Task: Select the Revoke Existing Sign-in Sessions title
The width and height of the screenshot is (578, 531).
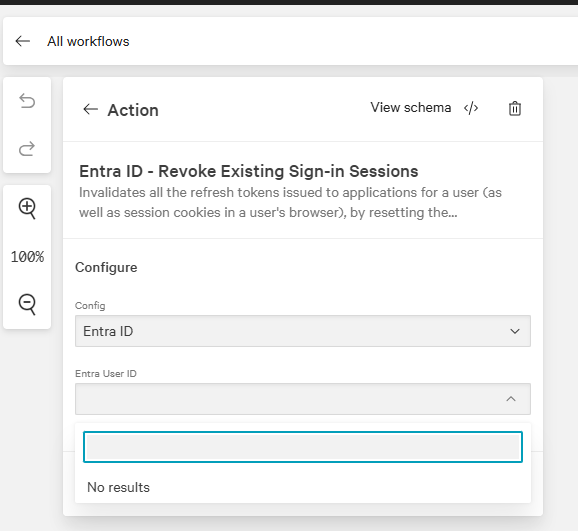Action: click(x=249, y=171)
